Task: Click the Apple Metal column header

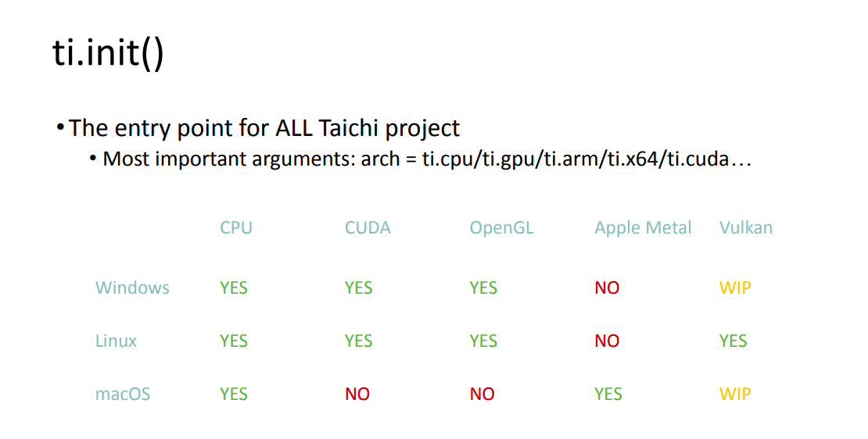Action: coord(643,228)
